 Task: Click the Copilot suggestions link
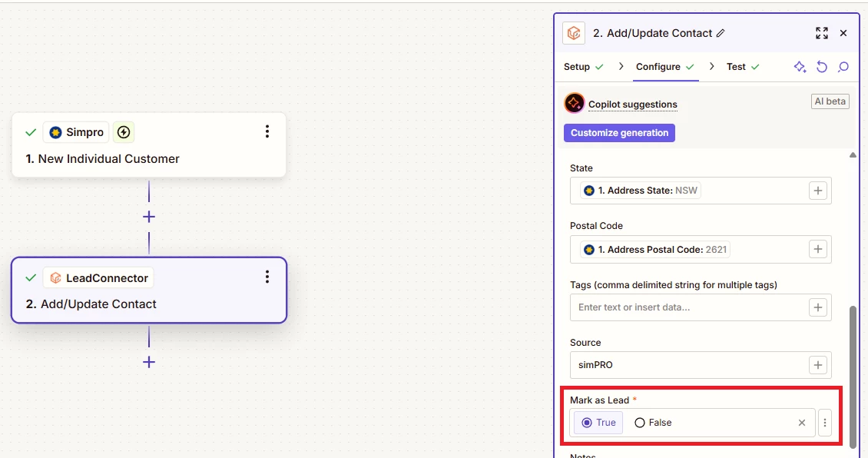(633, 104)
